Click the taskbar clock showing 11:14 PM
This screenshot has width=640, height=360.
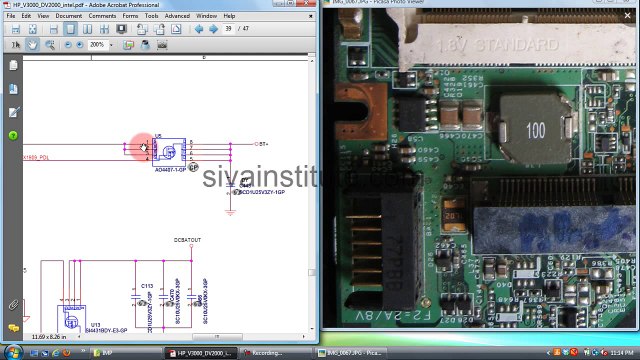[622, 353]
